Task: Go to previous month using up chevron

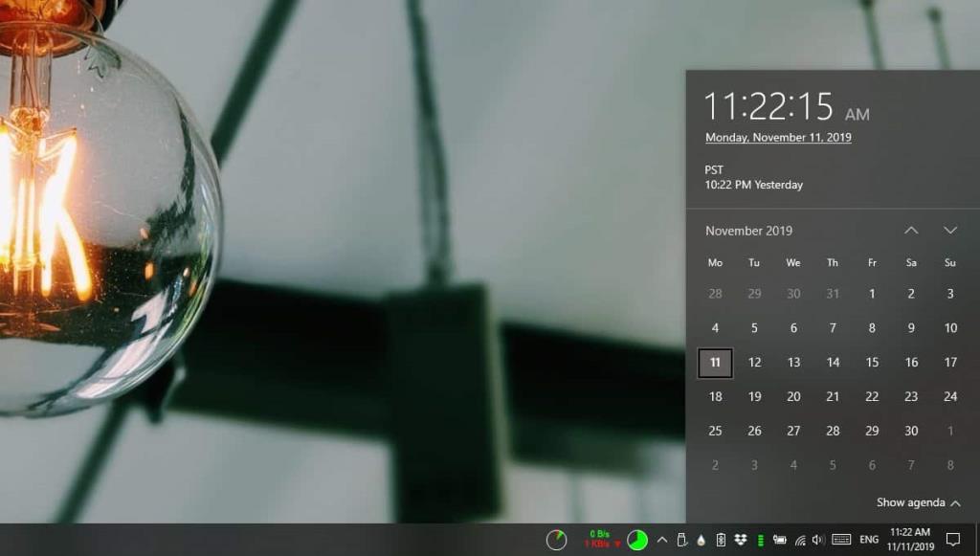Action: pos(912,230)
